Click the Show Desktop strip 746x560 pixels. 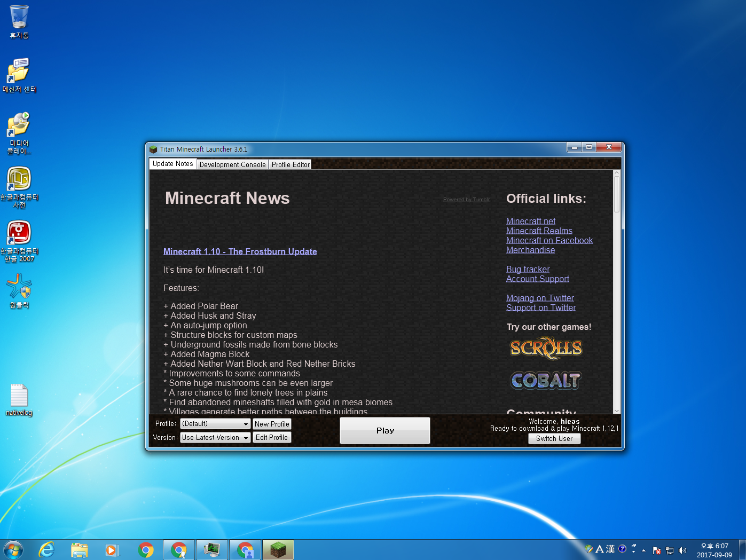tap(742, 550)
